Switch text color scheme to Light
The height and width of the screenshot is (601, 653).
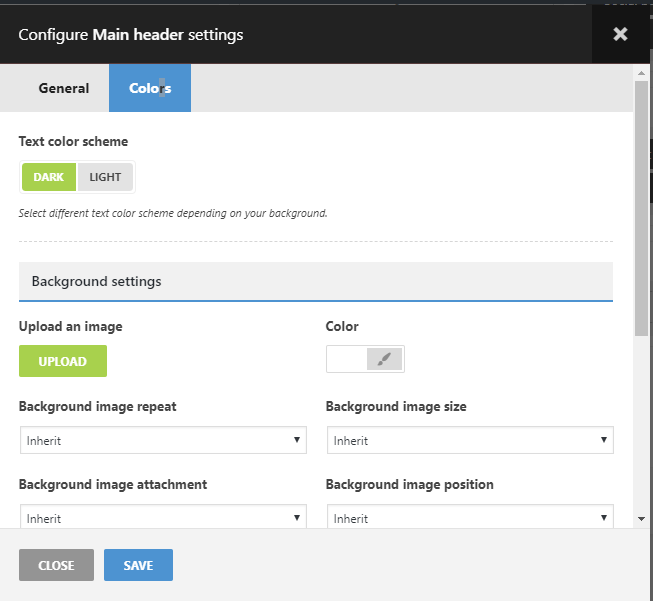tap(105, 177)
